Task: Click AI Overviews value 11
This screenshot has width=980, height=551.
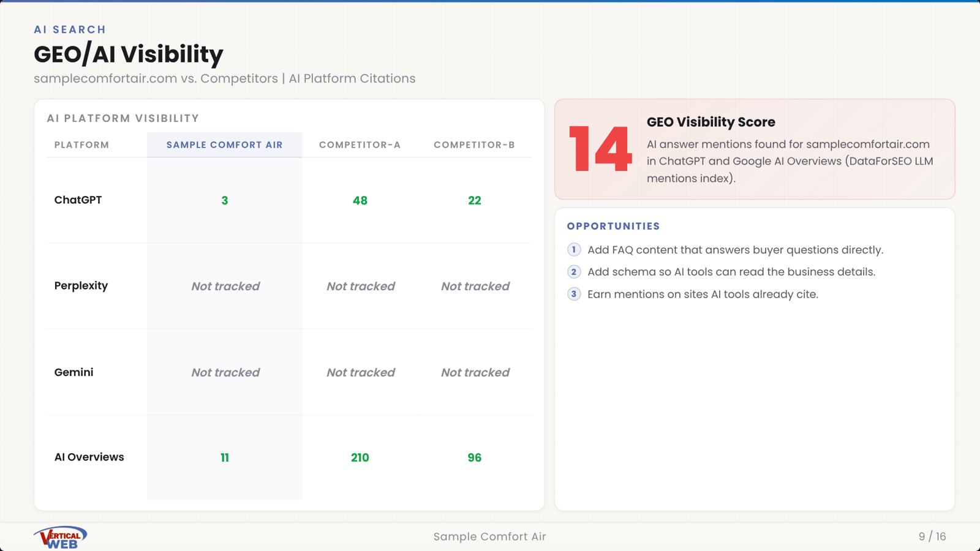Action: (225, 457)
